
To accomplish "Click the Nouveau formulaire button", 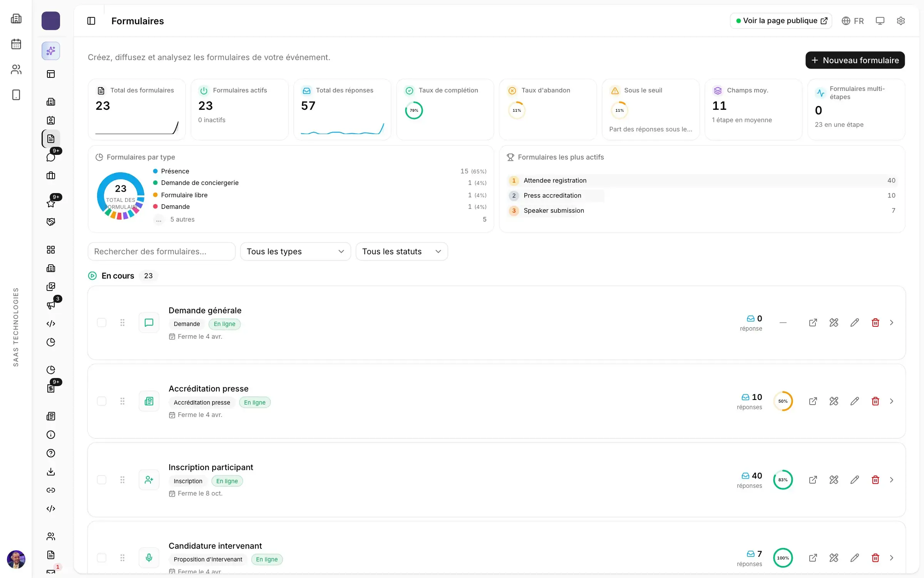I will [855, 60].
